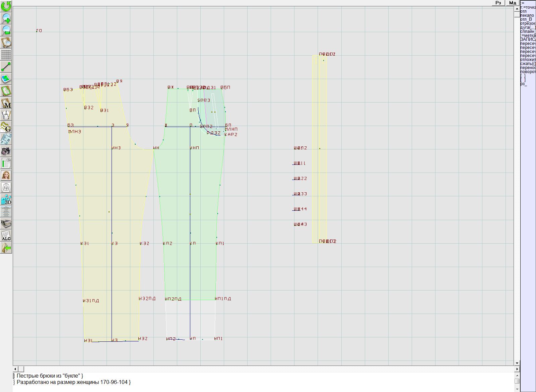Open the ALG algorithm document icon
The height and width of the screenshot is (392, 536).
click(6, 236)
